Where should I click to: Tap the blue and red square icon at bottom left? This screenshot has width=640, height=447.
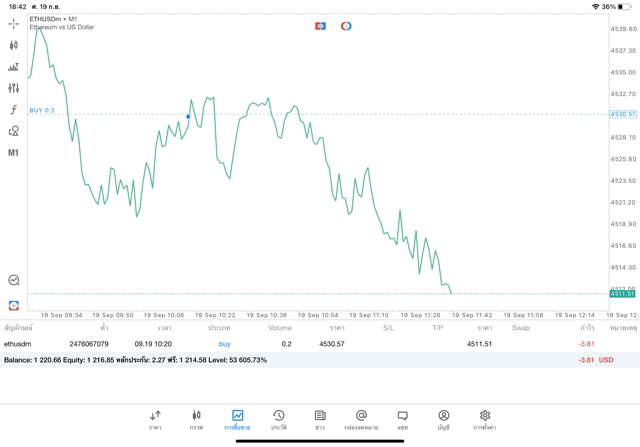(x=13, y=305)
